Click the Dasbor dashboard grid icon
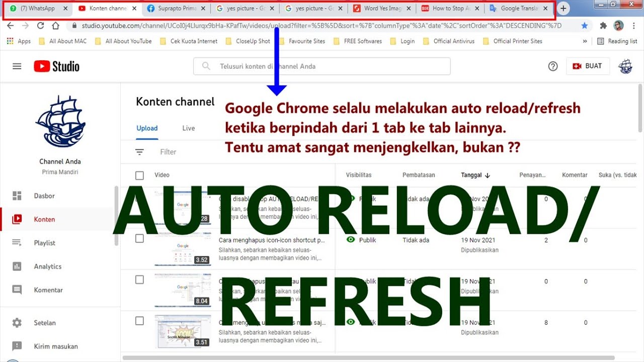The width and height of the screenshot is (644, 362). (x=17, y=196)
